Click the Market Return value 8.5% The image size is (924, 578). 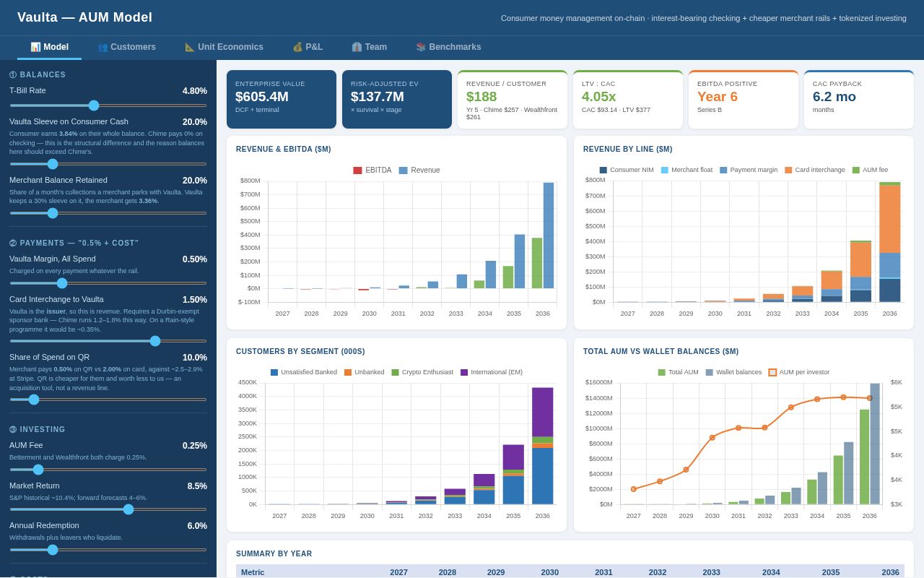[x=197, y=486]
